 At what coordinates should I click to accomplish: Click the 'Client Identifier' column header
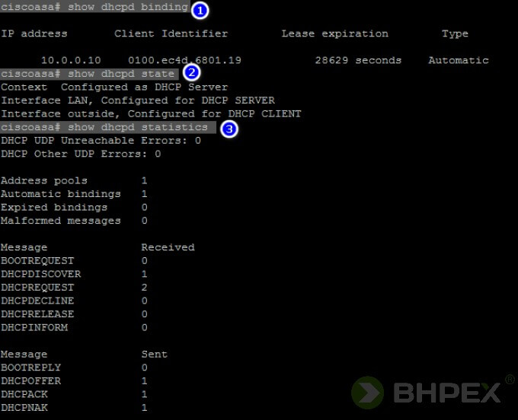pyautogui.click(x=171, y=33)
